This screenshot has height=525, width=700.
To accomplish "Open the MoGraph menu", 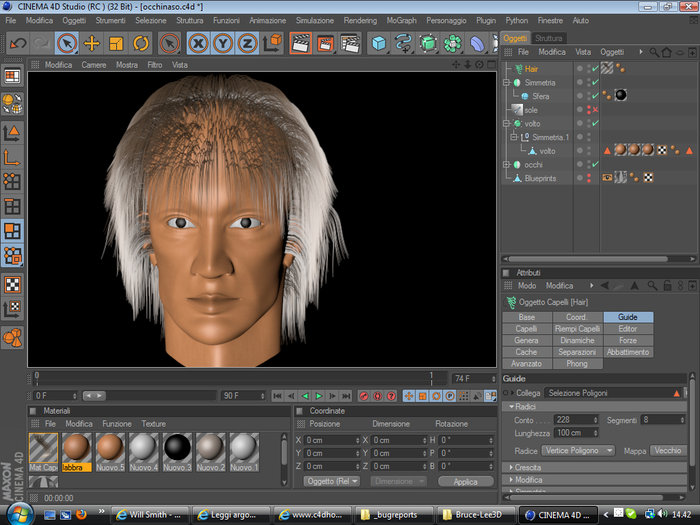I will pos(400,20).
